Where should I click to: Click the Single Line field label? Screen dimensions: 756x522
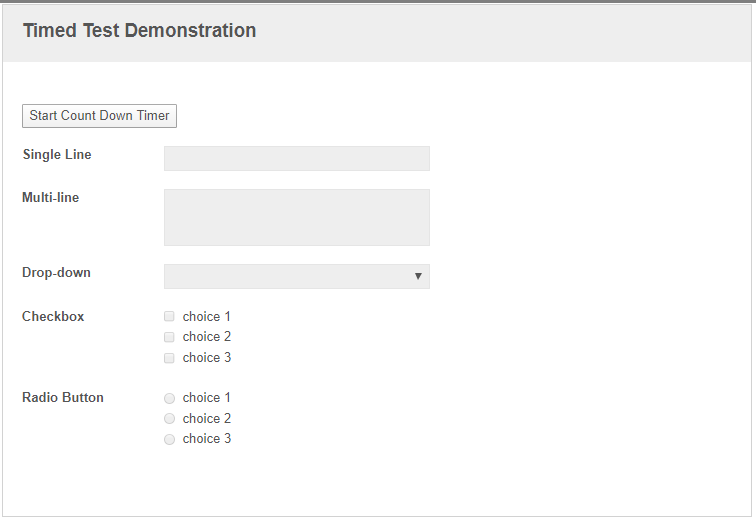[57, 154]
